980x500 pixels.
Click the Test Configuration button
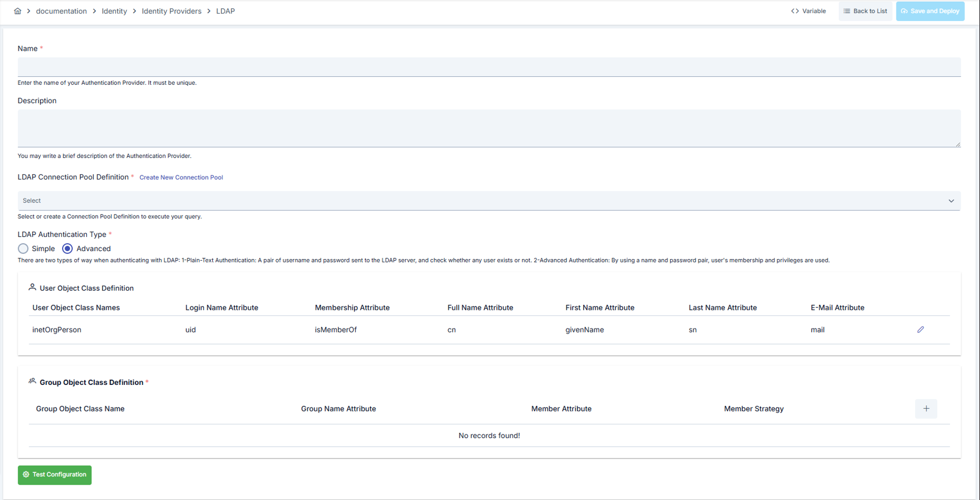55,475
